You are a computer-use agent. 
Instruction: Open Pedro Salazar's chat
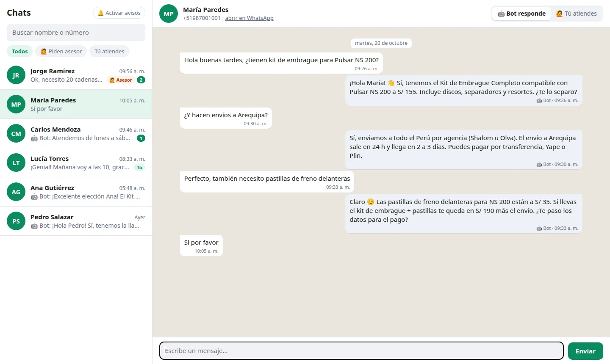tap(76, 221)
